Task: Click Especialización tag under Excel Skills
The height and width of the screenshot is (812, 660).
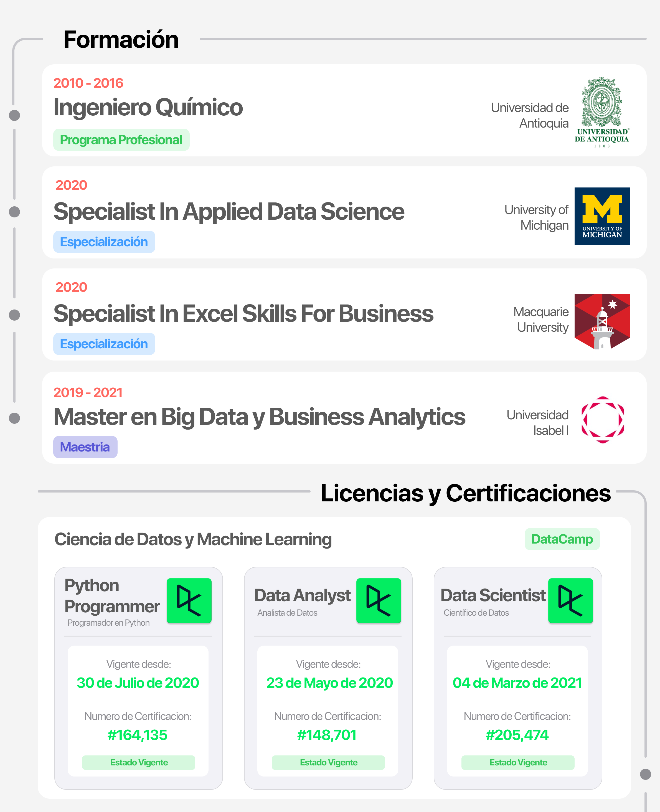Action: (x=104, y=344)
